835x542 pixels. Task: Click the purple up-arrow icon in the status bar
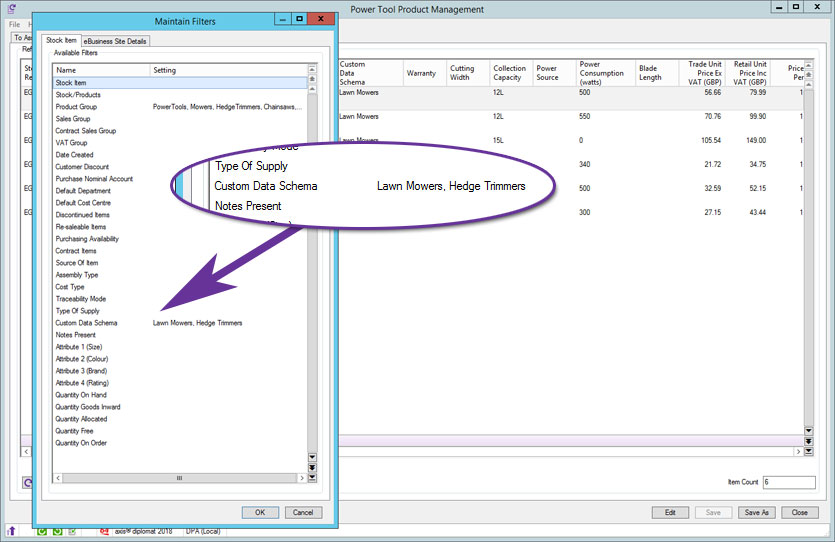point(12,531)
